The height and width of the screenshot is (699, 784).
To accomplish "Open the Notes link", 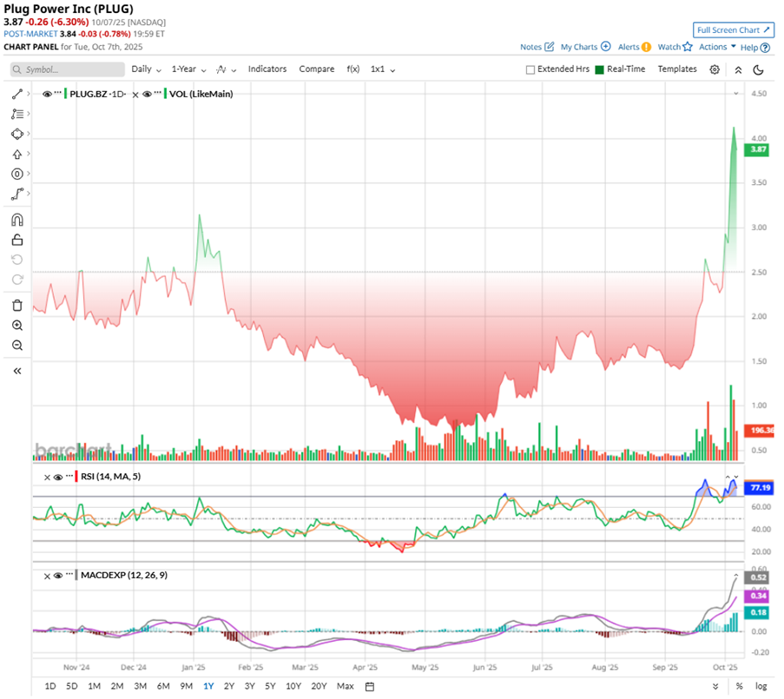I will [530, 47].
